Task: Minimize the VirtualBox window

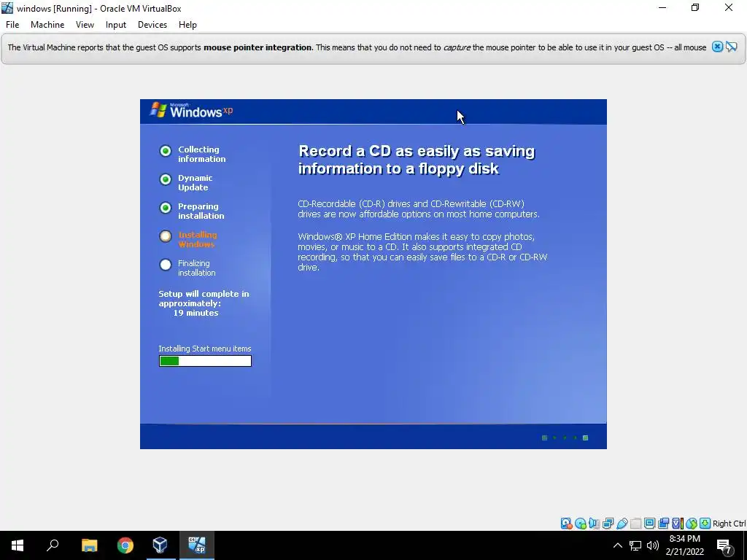Action: [x=662, y=8]
